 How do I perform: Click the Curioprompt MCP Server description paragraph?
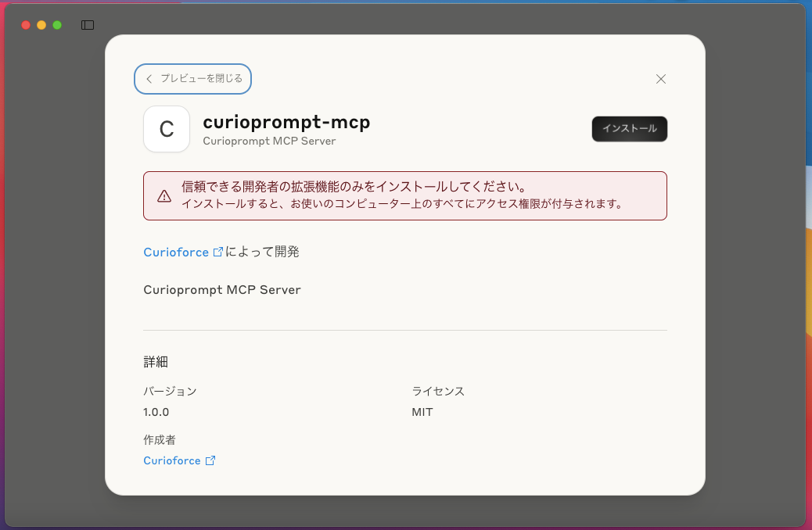[221, 290]
